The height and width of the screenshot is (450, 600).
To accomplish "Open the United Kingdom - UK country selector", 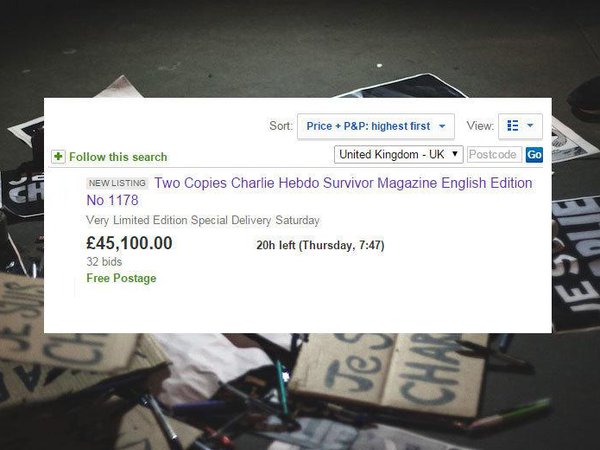I will point(398,155).
